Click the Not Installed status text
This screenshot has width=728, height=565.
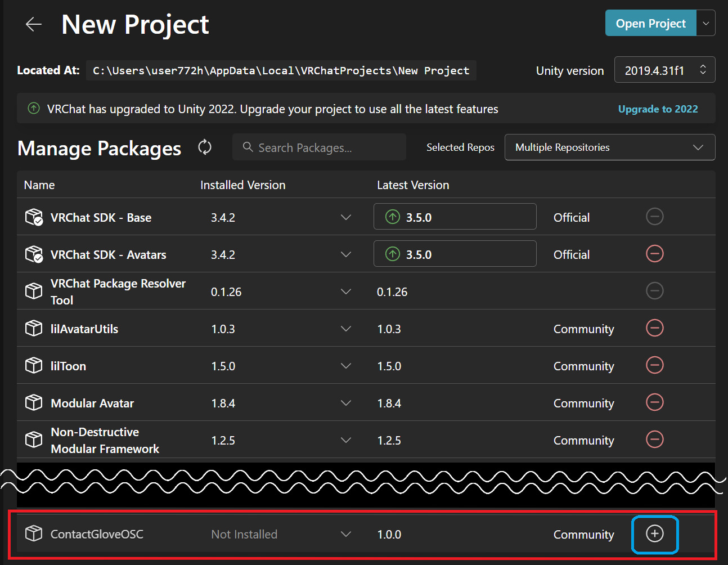tap(244, 534)
